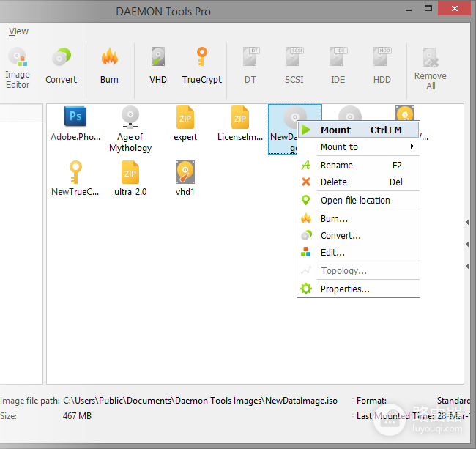Screen dimensions: 476x449
Task: Choose Burn... in context menu
Action: (359, 218)
